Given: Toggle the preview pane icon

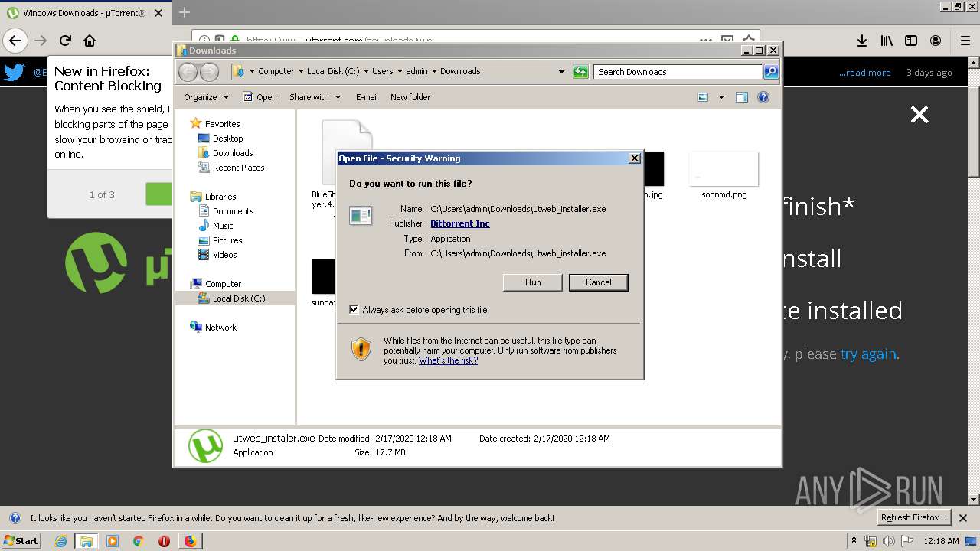Looking at the screenshot, I should click(741, 97).
